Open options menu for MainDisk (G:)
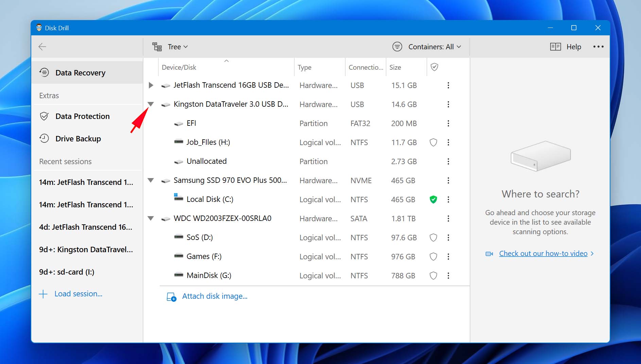 448,276
